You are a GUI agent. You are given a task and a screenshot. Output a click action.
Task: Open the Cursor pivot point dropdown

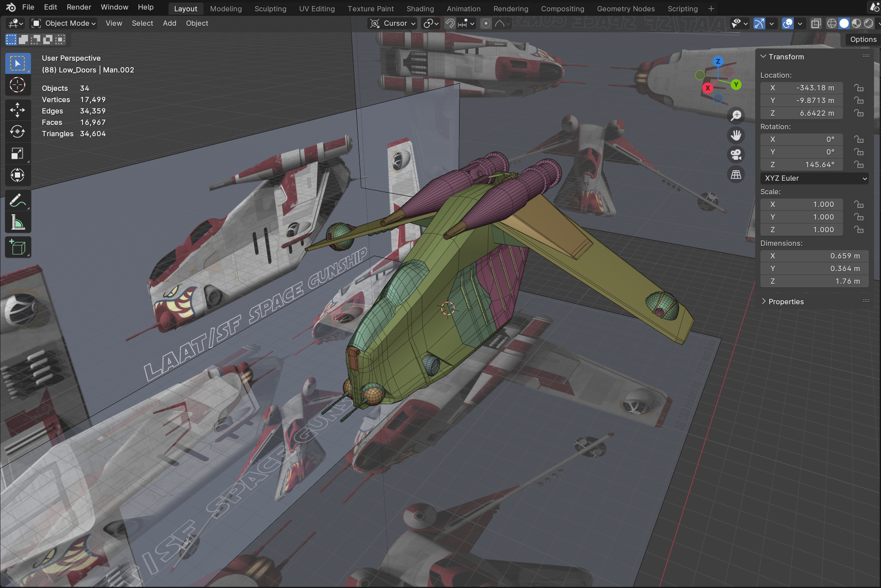392,24
